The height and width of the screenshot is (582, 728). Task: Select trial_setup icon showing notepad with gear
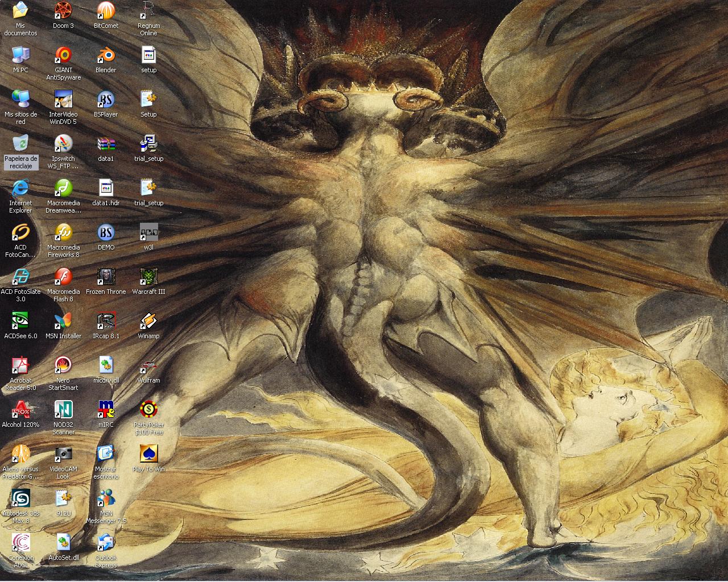click(148, 188)
